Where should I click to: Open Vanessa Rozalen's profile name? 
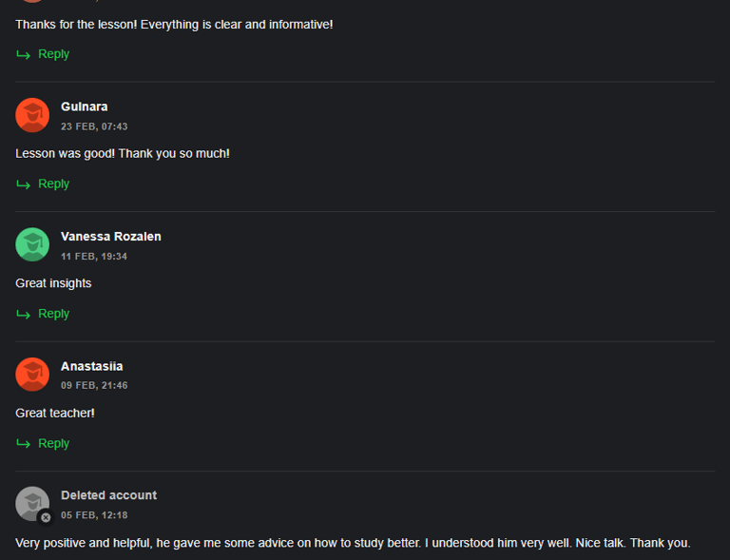click(x=111, y=237)
